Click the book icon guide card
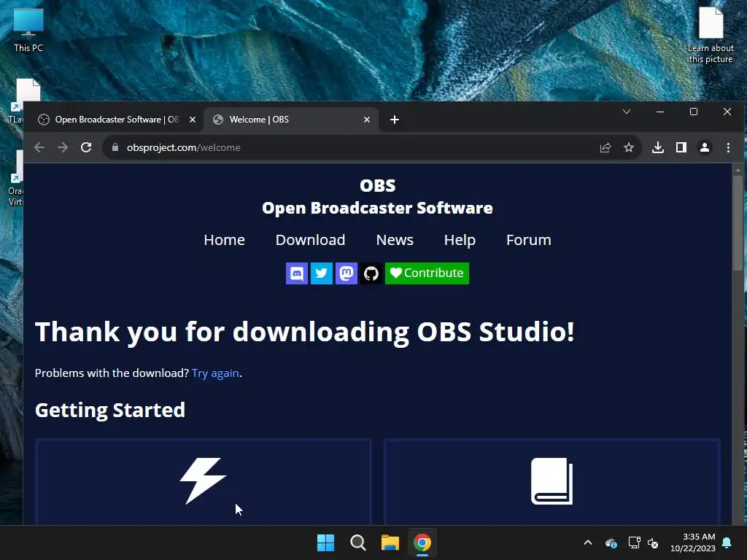The height and width of the screenshot is (560, 747). [x=552, y=482]
